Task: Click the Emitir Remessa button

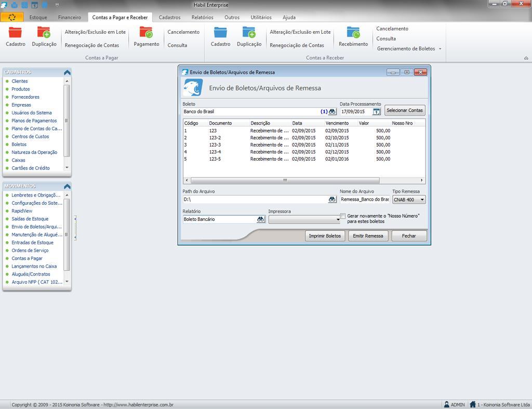Action: coord(368,236)
